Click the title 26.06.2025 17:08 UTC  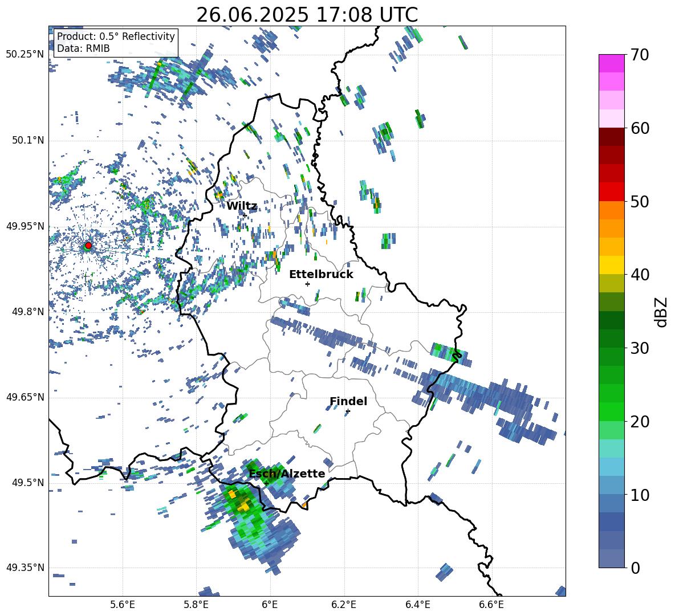(x=307, y=15)
